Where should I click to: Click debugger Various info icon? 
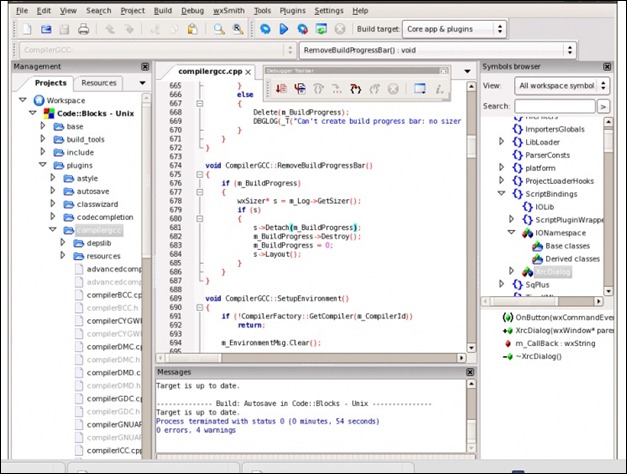tap(439, 88)
